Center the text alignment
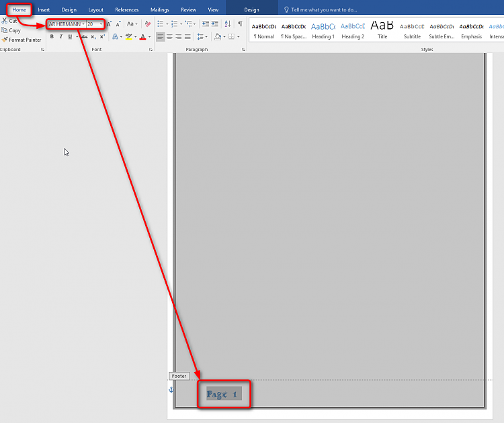Image resolution: width=504 pixels, height=423 pixels. (x=169, y=37)
